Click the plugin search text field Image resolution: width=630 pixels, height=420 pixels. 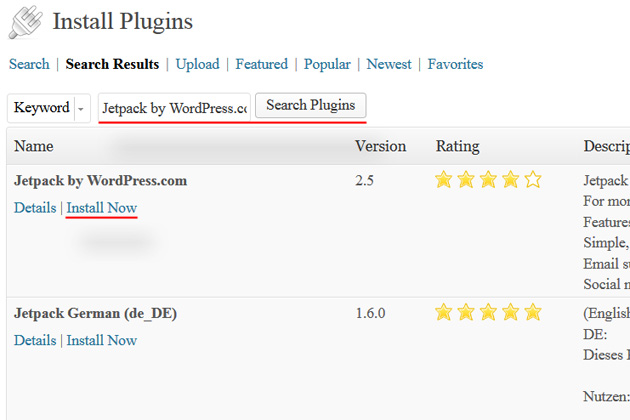point(174,108)
